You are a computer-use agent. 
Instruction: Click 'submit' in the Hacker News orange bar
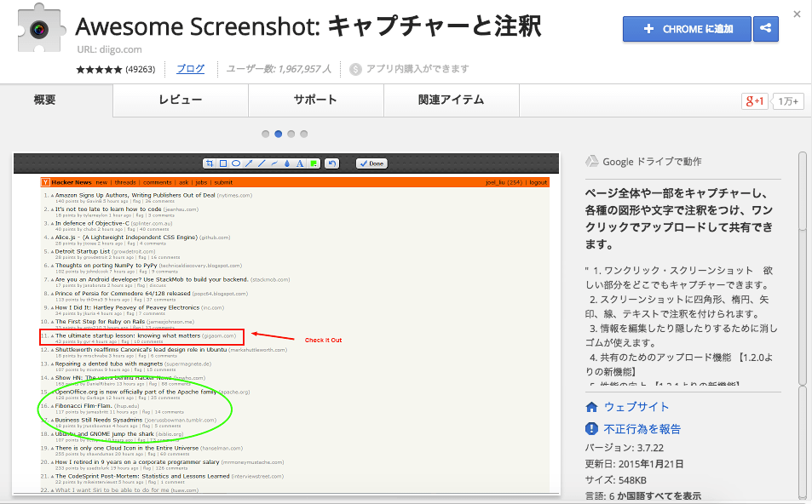(224, 183)
